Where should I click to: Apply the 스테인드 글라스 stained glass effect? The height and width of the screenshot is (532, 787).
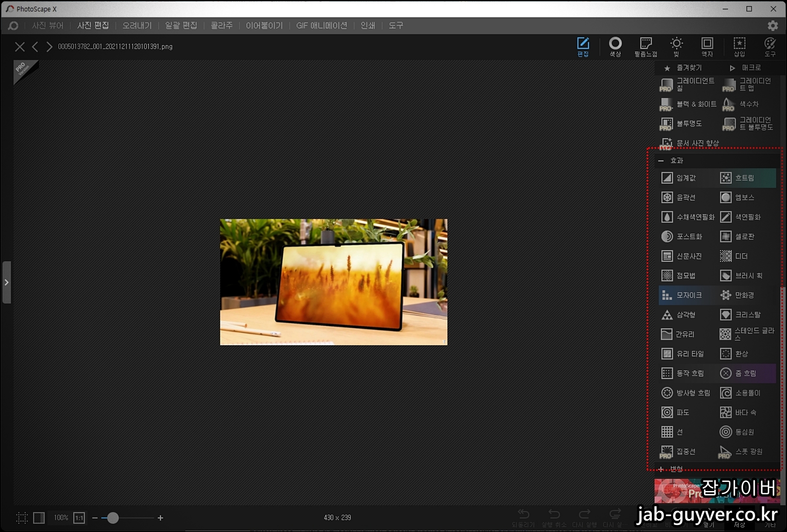[x=747, y=334]
